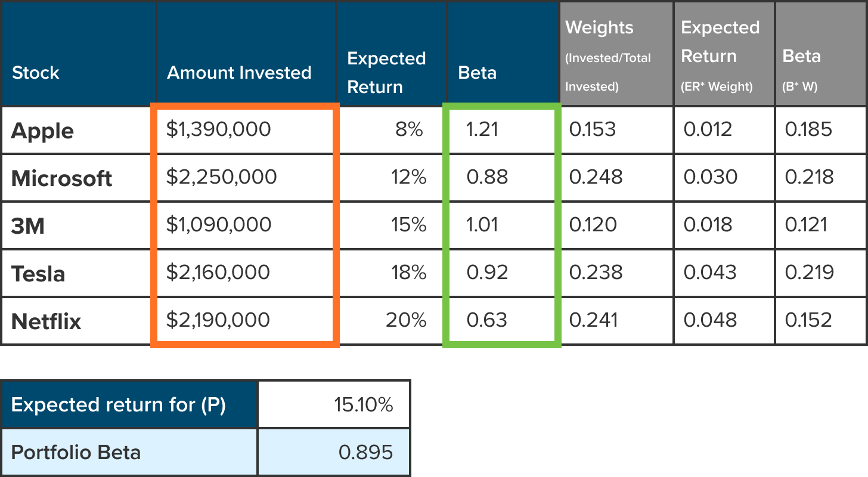Click the Tesla stock name cell
Image resolution: width=868 pixels, height=477 pixels.
[x=38, y=274]
